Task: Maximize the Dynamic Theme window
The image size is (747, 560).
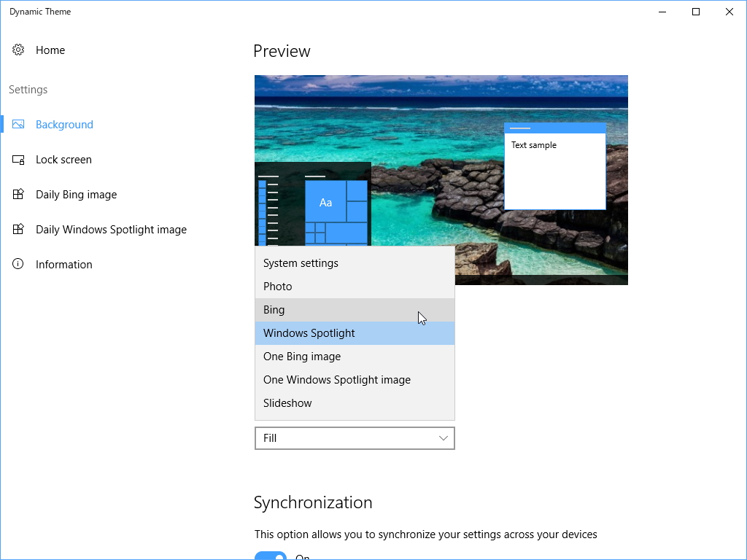Action: coord(695,12)
